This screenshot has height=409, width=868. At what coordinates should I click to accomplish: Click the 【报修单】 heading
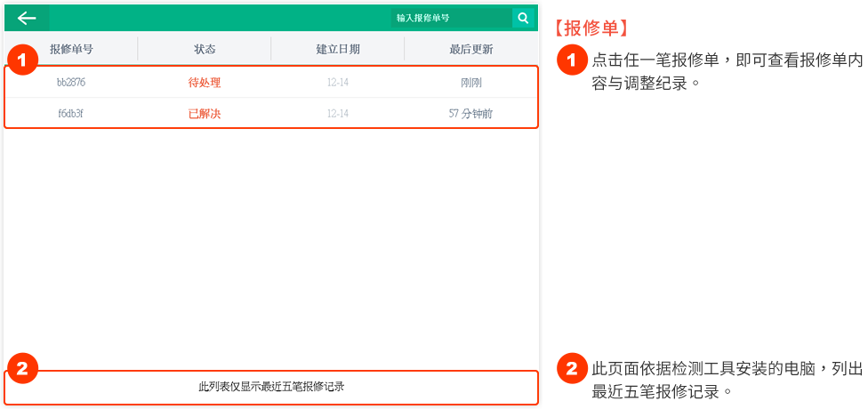pos(591,28)
